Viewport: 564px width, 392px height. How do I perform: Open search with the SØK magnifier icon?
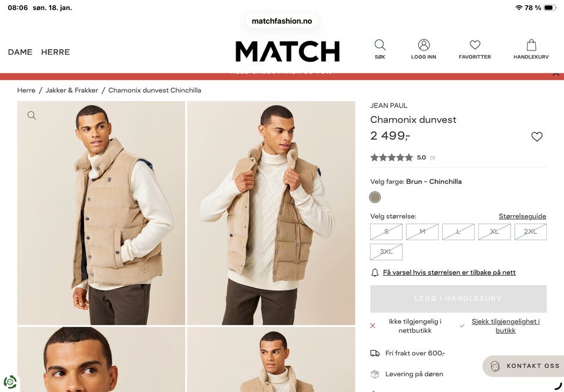[380, 45]
